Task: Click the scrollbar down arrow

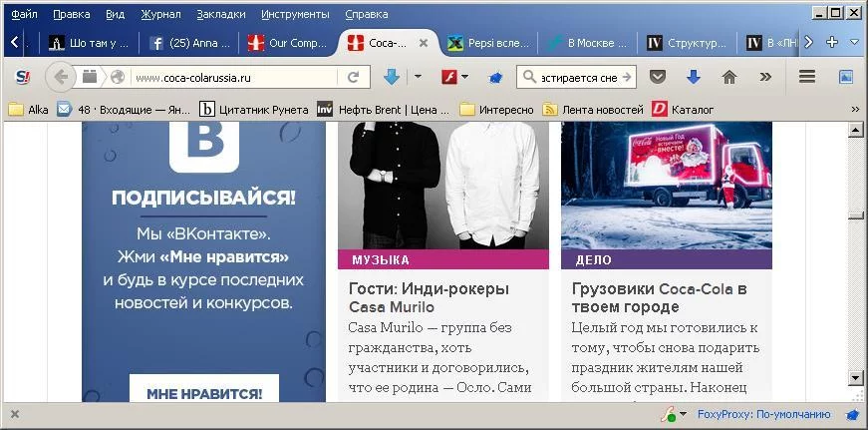Action: pos(856,378)
